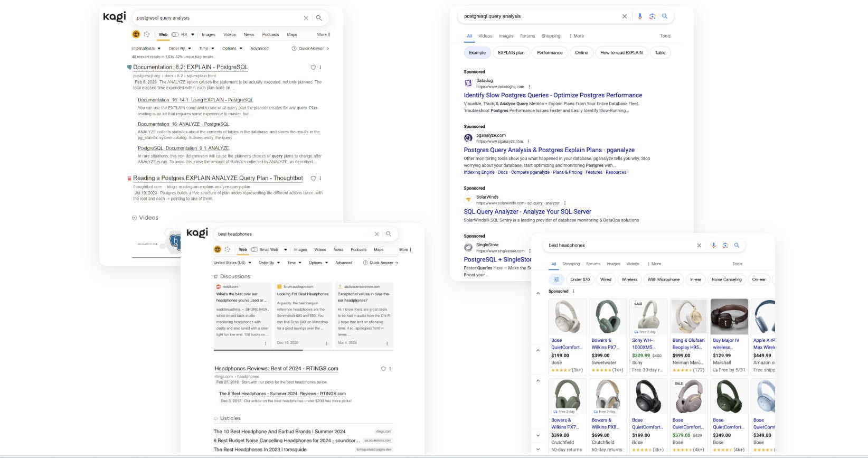Click Google Lens icon in postgresql search bar
868x458 pixels.
coord(652,16)
